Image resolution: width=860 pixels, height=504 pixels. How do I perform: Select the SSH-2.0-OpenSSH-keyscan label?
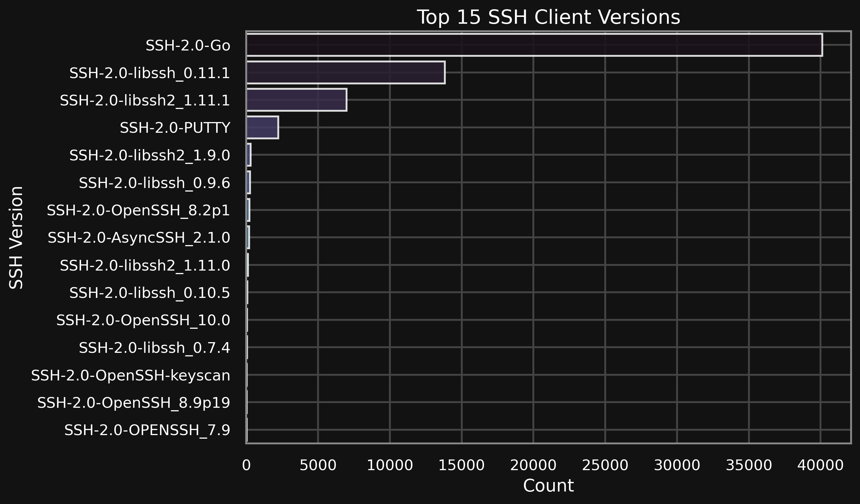[x=131, y=375]
